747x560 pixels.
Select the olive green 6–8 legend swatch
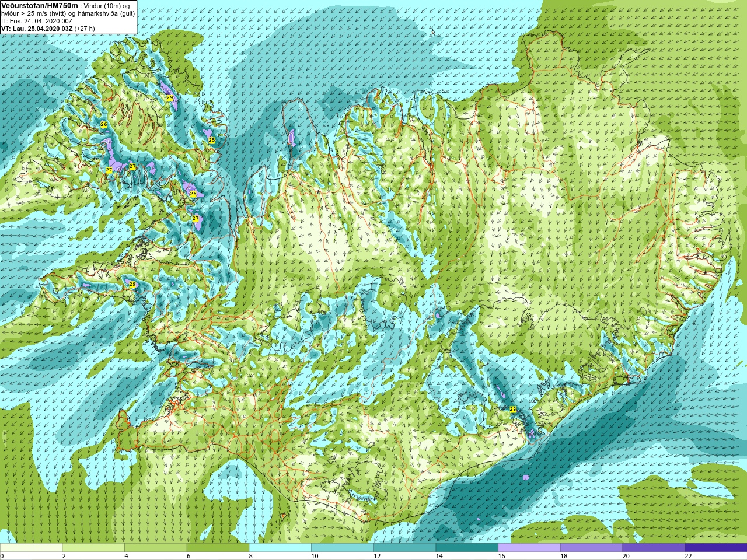(218, 547)
